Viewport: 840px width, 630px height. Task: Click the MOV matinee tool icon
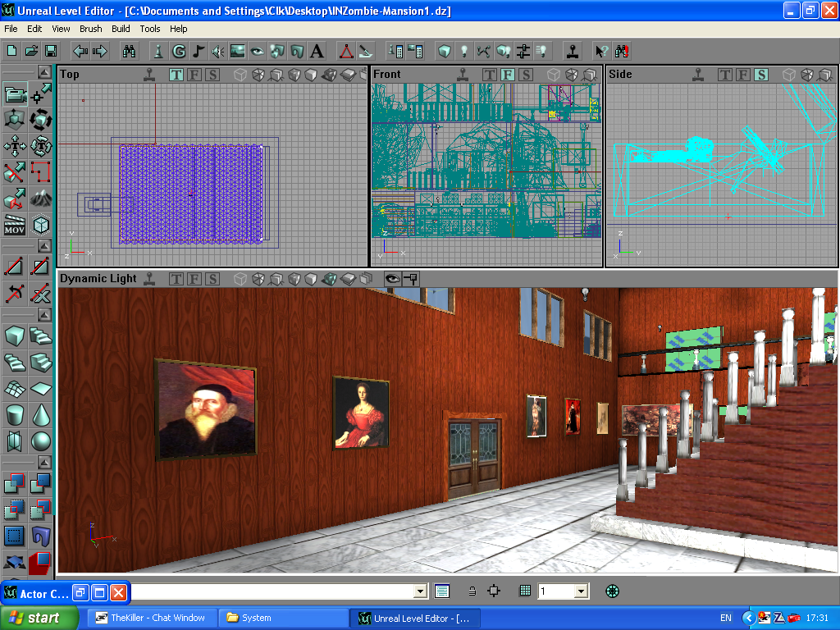15,225
